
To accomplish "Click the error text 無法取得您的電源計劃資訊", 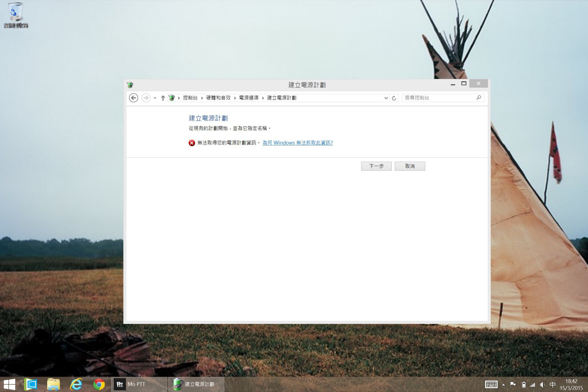I will (228, 143).
